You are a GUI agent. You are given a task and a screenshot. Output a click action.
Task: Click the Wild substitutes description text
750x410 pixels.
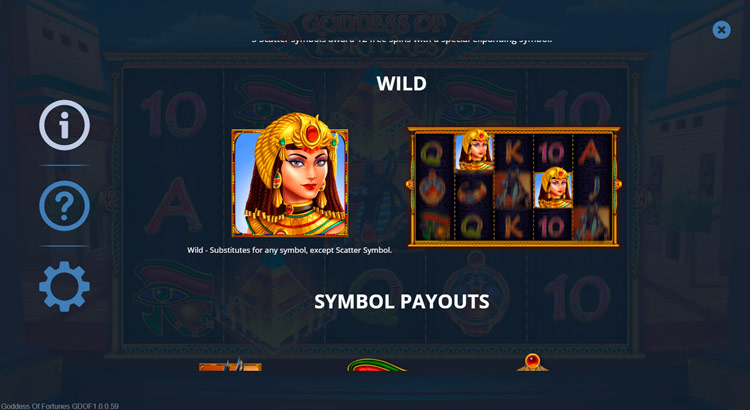coord(289,250)
